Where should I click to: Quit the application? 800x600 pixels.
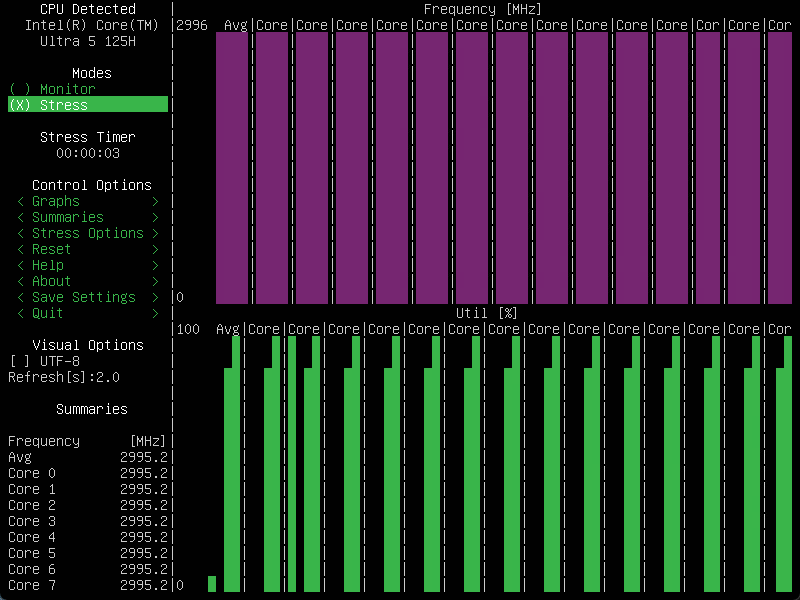coord(48,313)
